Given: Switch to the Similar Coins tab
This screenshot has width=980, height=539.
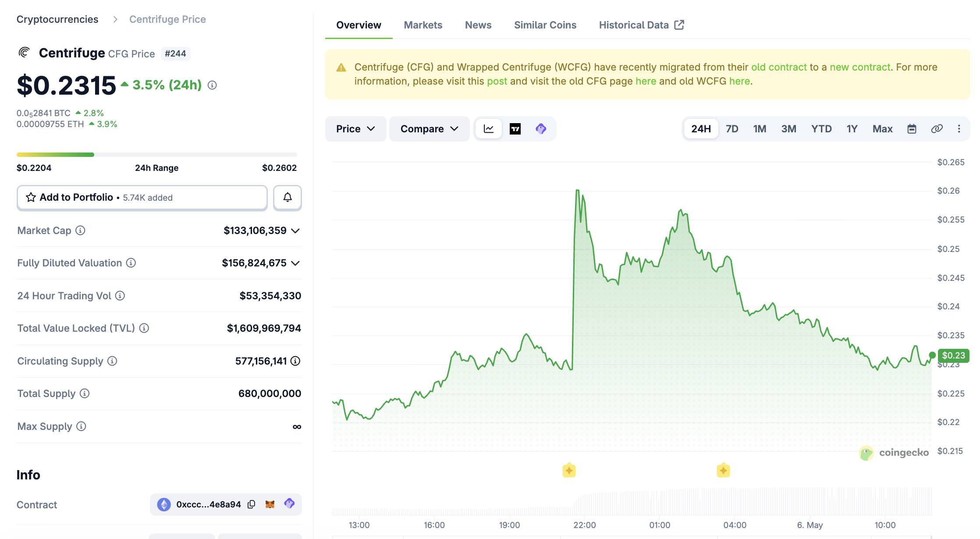Looking at the screenshot, I should [x=545, y=25].
